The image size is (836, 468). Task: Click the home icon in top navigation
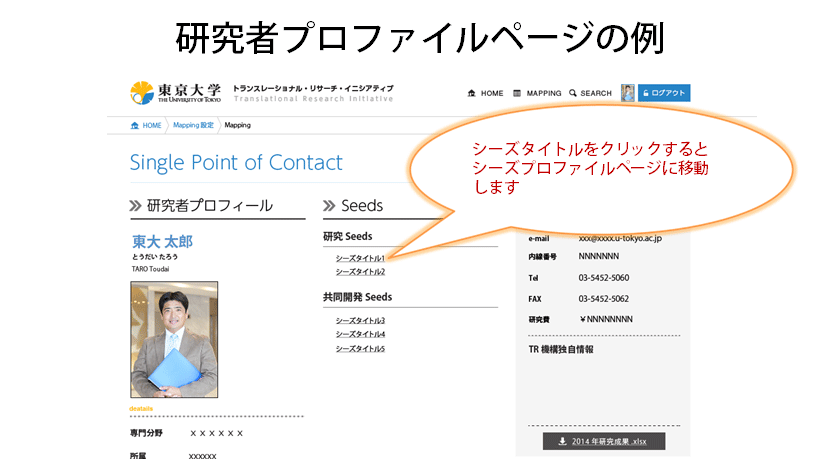click(471, 93)
